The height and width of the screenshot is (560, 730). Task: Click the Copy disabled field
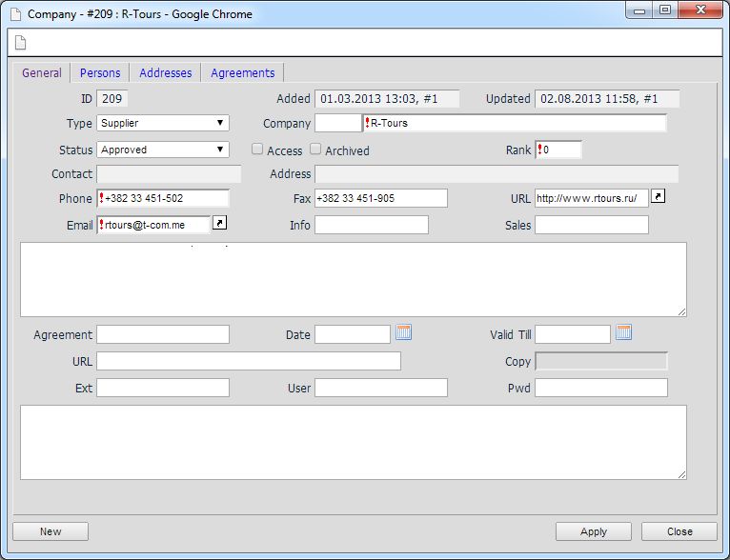tap(601, 361)
